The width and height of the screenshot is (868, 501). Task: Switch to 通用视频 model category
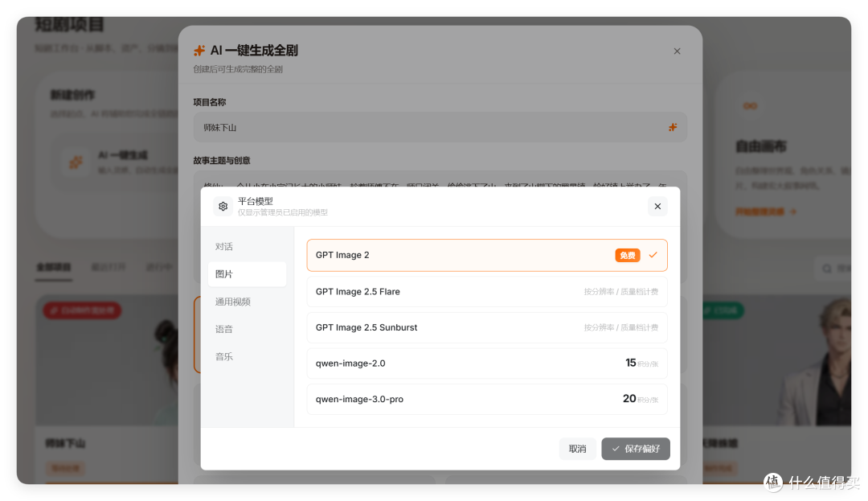(x=247, y=302)
